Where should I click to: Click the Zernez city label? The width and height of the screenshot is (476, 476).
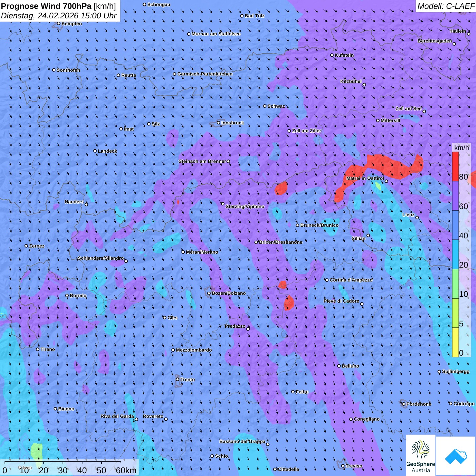(x=37, y=246)
